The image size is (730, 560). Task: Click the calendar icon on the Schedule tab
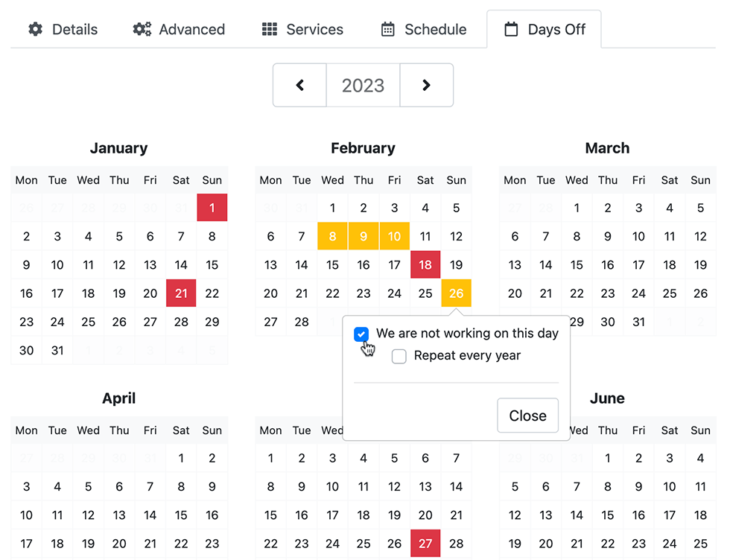(387, 29)
